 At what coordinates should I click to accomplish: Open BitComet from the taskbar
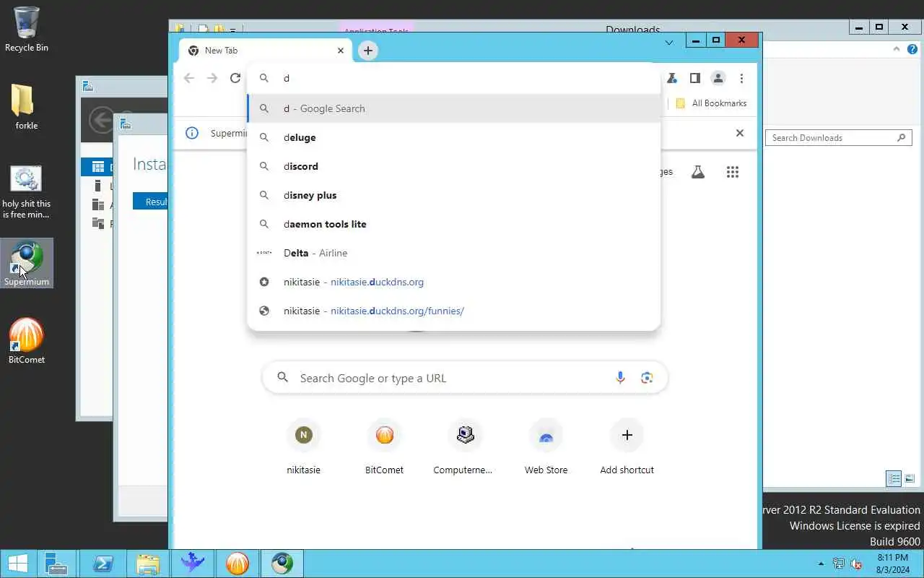tap(237, 563)
